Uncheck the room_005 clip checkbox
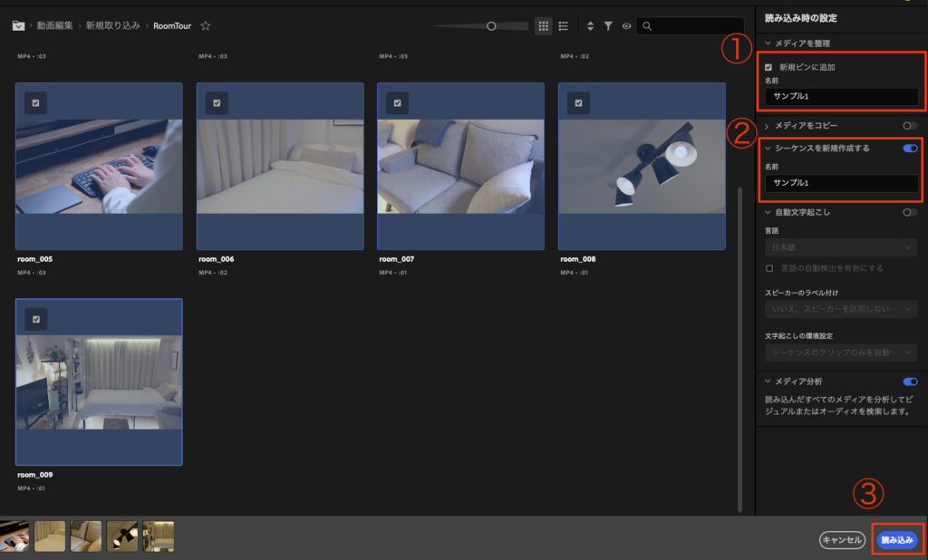Image resolution: width=928 pixels, height=560 pixels. pyautogui.click(x=35, y=103)
